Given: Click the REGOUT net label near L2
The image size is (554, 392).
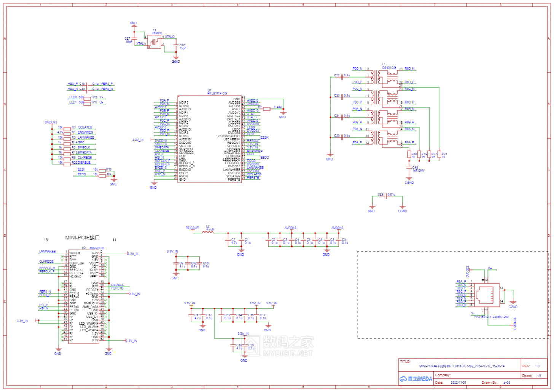Looking at the screenshot, I should point(192,228).
